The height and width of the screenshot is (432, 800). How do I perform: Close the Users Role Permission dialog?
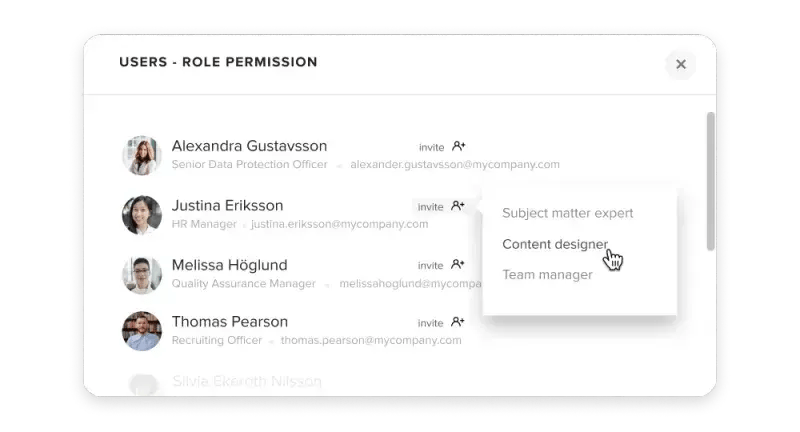681,64
